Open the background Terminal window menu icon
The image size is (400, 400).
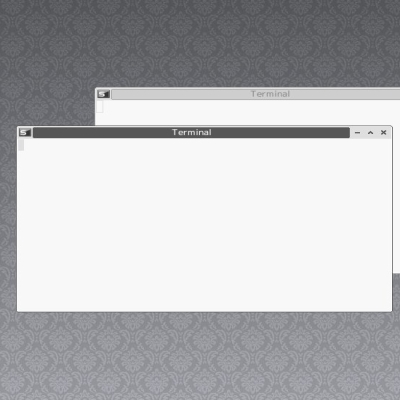(103, 94)
